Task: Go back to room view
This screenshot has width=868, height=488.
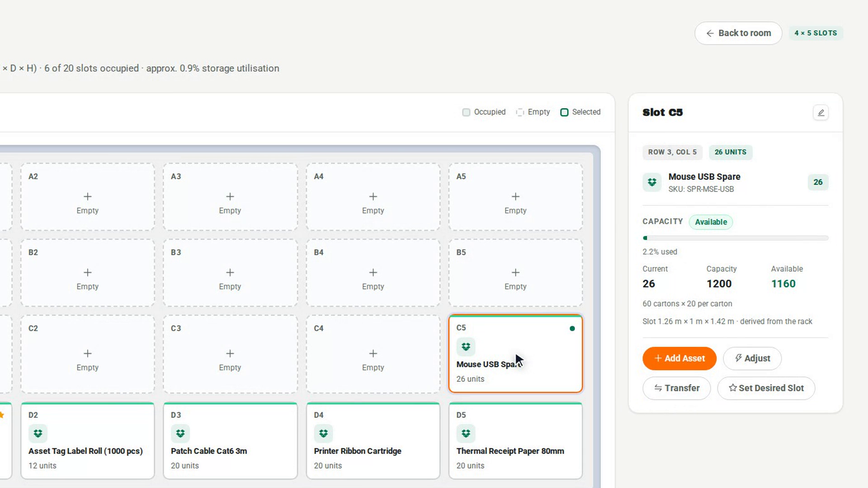Action: (738, 33)
